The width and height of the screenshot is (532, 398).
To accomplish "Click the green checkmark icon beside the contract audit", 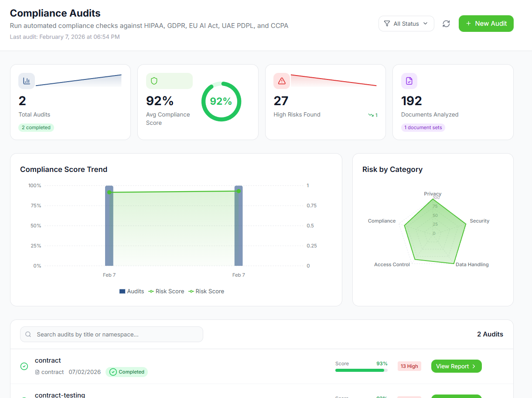I will coord(24,366).
